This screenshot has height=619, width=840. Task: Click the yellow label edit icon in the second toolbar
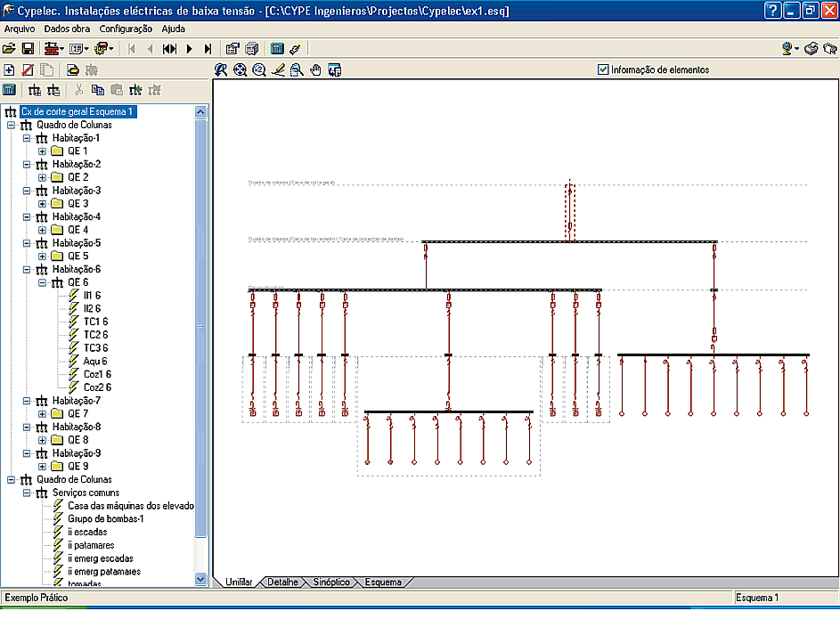[72, 69]
